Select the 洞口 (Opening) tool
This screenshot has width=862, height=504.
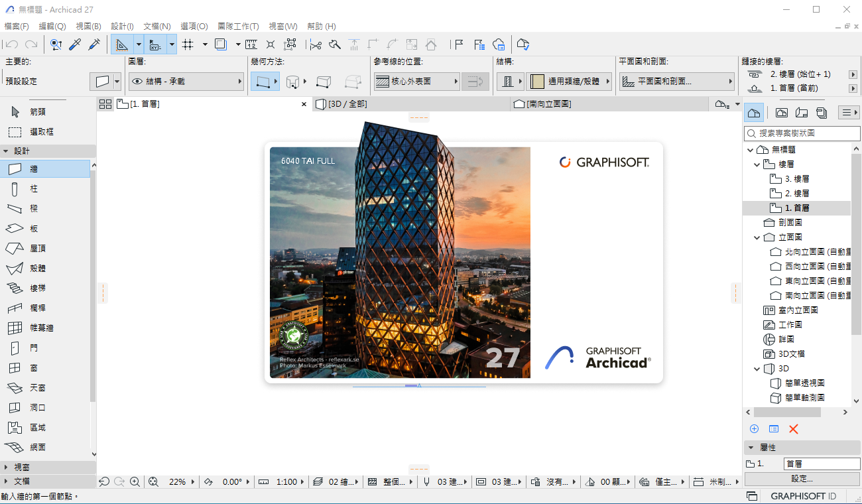coord(45,407)
